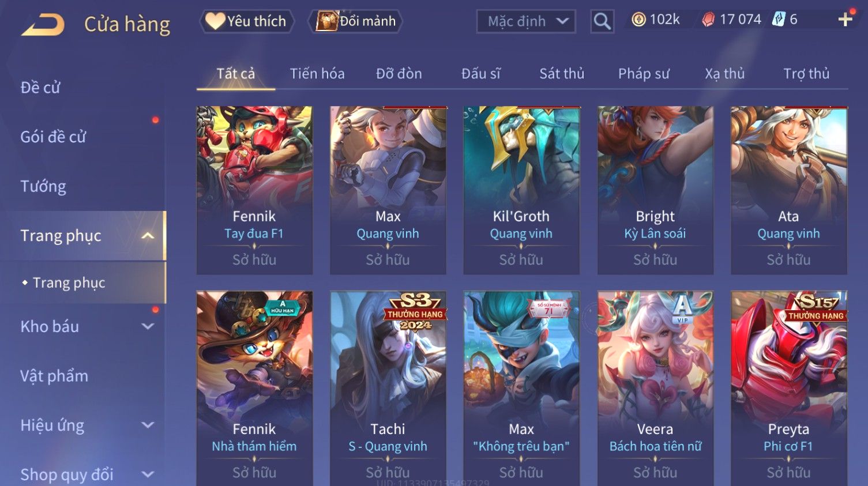This screenshot has height=486, width=868.
Task: Tap the heart icon in Yêu thích
Action: click(215, 21)
